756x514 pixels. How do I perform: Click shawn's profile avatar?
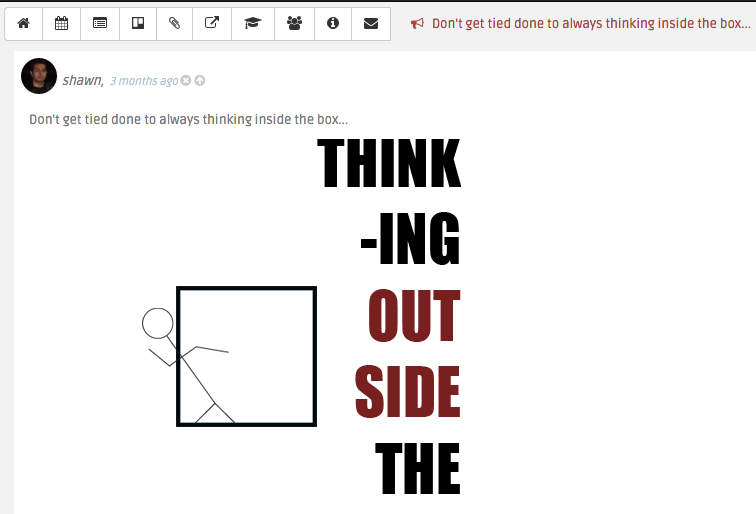(x=39, y=76)
